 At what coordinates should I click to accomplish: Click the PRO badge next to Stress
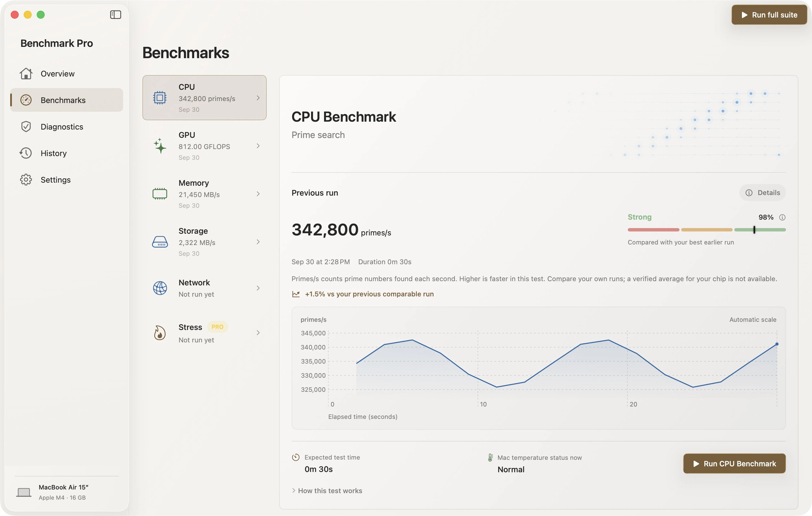[217, 327]
